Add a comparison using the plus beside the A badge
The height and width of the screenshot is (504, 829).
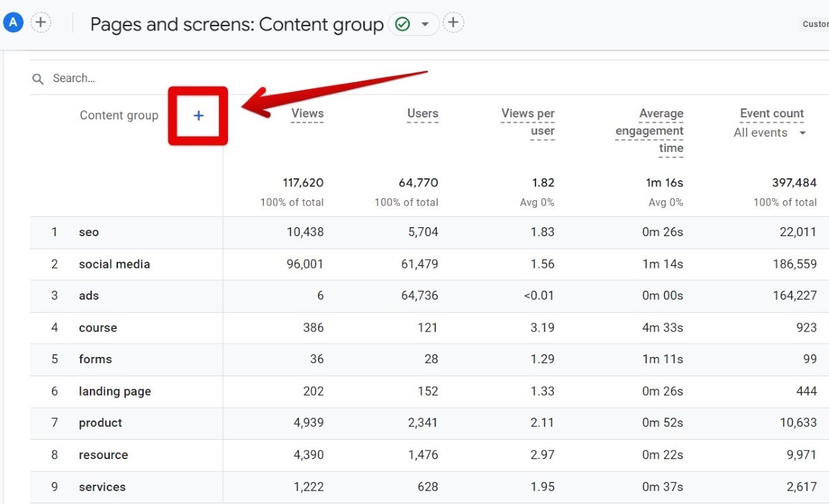41,23
